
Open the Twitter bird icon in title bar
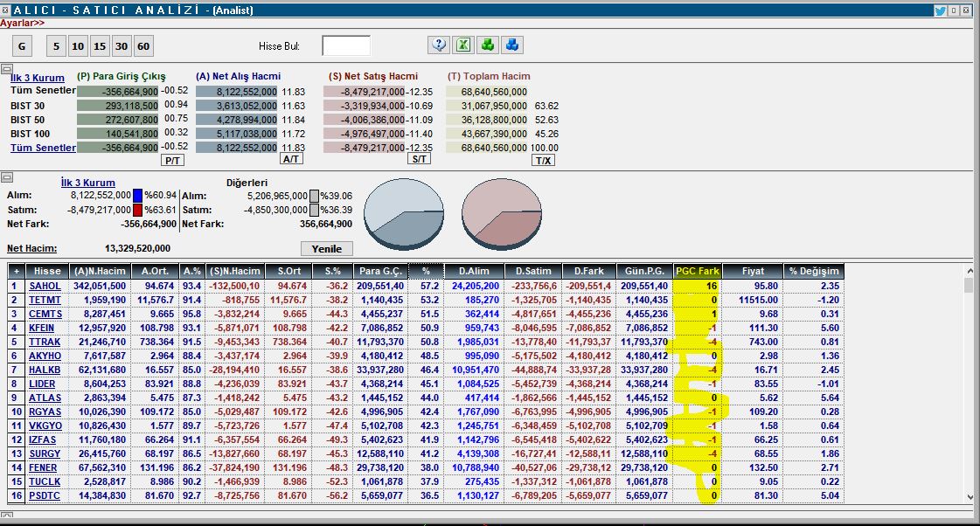(941, 10)
